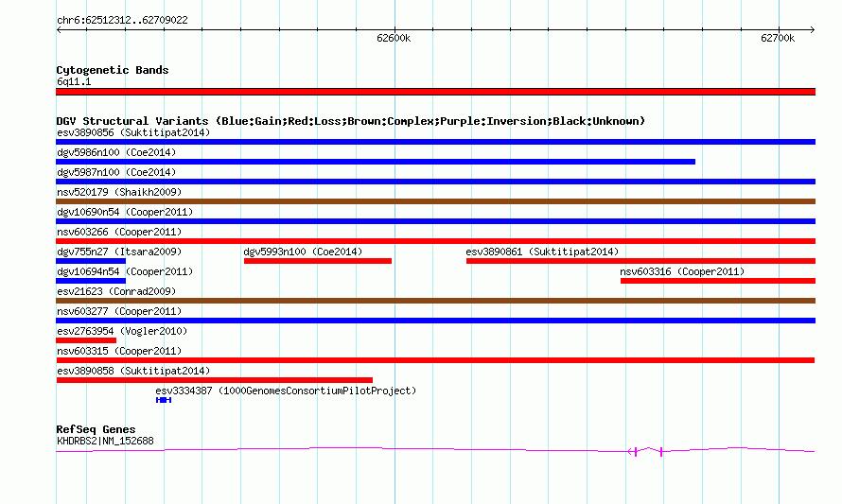This screenshot has width=842, height=504.
Task: Click the RefSeq Genes track title
Action: (x=96, y=429)
